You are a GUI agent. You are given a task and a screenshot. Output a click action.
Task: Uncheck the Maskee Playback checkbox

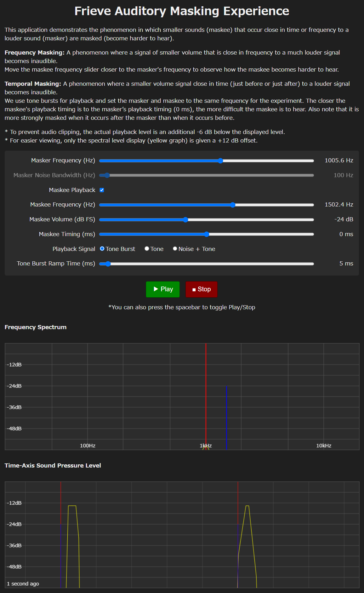[x=102, y=190]
